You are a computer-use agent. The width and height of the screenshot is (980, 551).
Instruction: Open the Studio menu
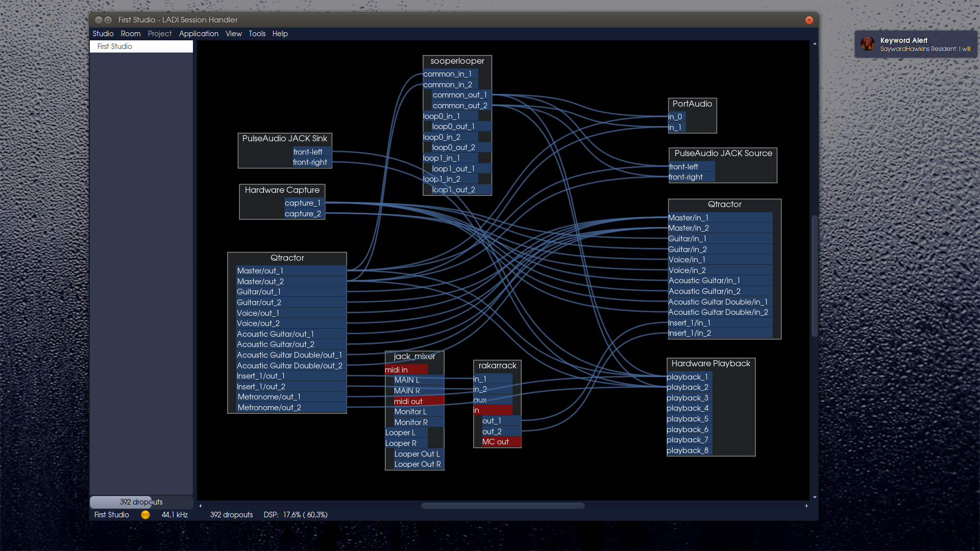103,34
